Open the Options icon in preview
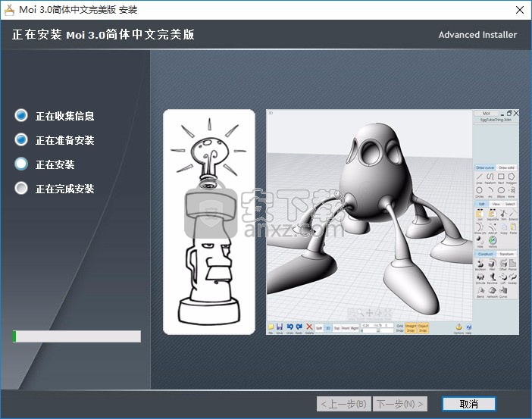This screenshot has width=532, height=419. [458, 328]
